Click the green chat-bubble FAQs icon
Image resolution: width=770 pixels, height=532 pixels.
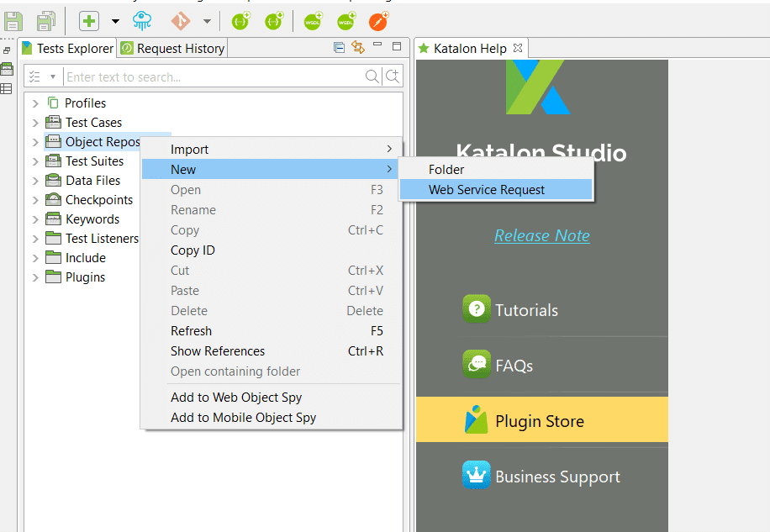(477, 364)
